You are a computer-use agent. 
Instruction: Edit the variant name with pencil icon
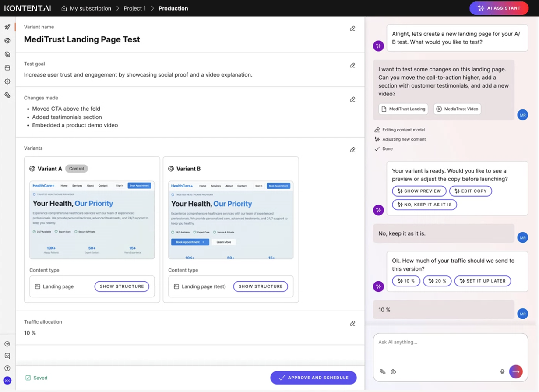click(x=352, y=28)
